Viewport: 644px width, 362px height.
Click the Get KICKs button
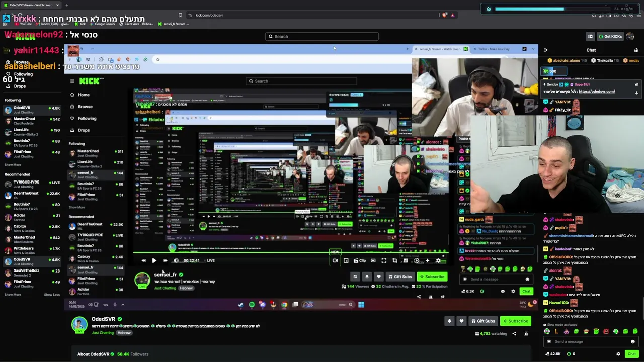609,36
